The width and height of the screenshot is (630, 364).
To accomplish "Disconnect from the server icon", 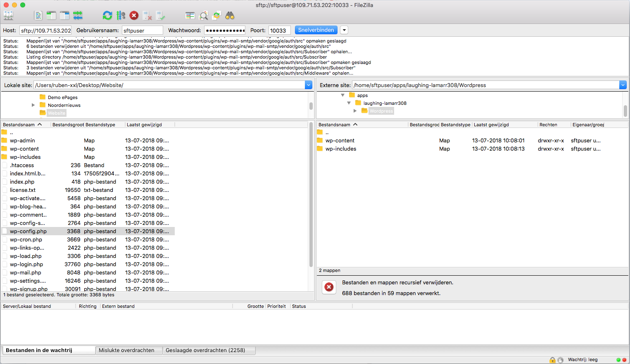I will pos(147,16).
